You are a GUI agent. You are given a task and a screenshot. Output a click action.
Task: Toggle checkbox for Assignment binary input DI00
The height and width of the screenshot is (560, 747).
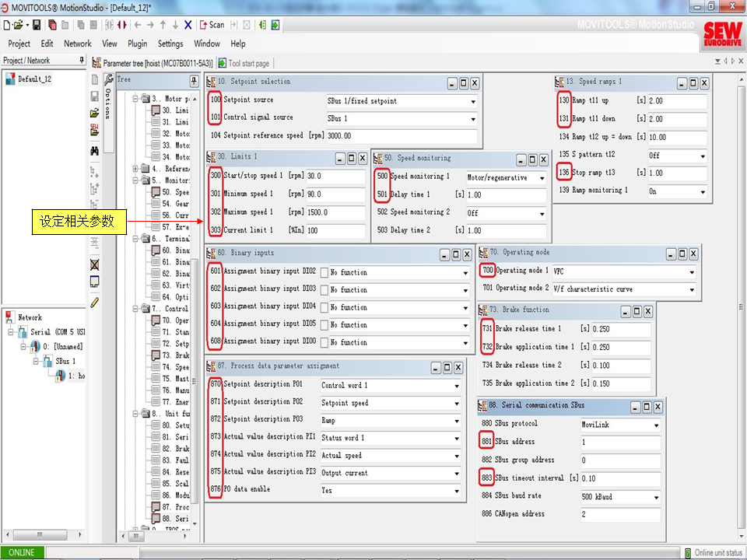point(324,342)
